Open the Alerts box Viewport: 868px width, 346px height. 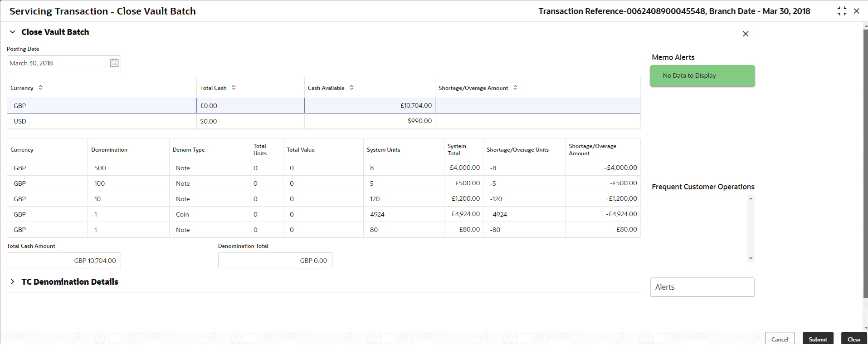702,287
